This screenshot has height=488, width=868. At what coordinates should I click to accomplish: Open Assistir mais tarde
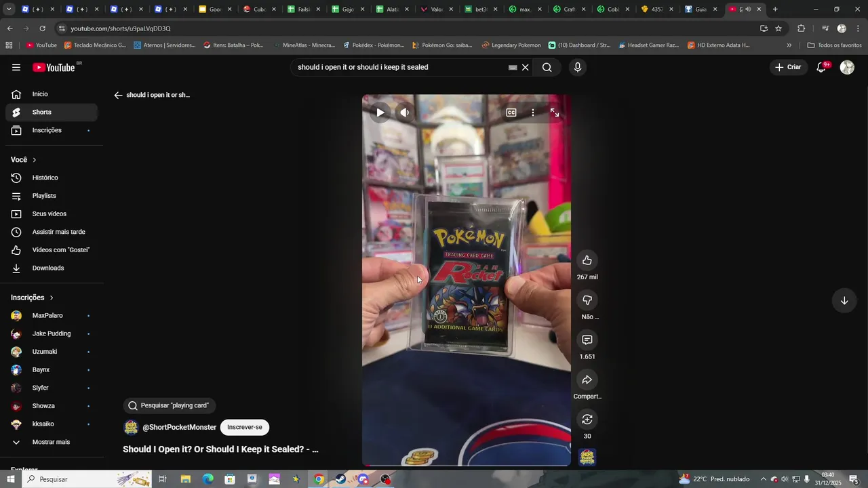pyautogui.click(x=52, y=232)
